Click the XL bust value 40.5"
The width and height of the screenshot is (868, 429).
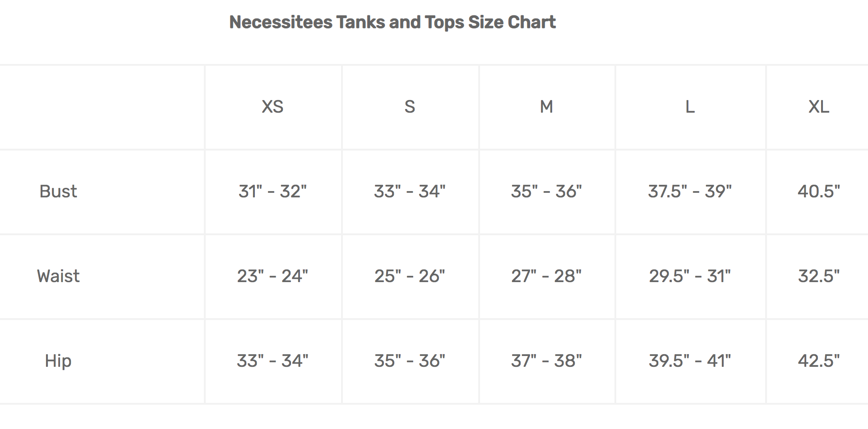tap(818, 192)
